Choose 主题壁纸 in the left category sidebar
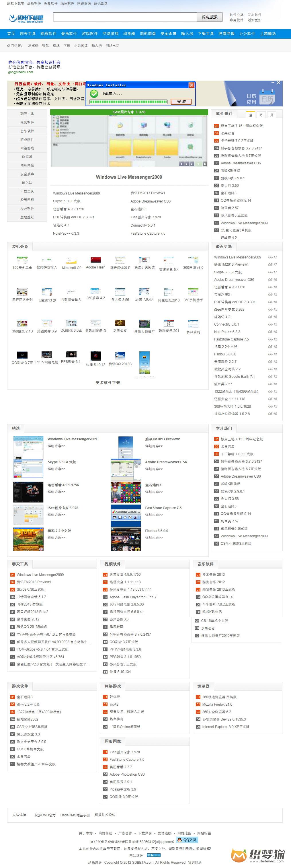This screenshot has height=868, width=291. (27, 217)
